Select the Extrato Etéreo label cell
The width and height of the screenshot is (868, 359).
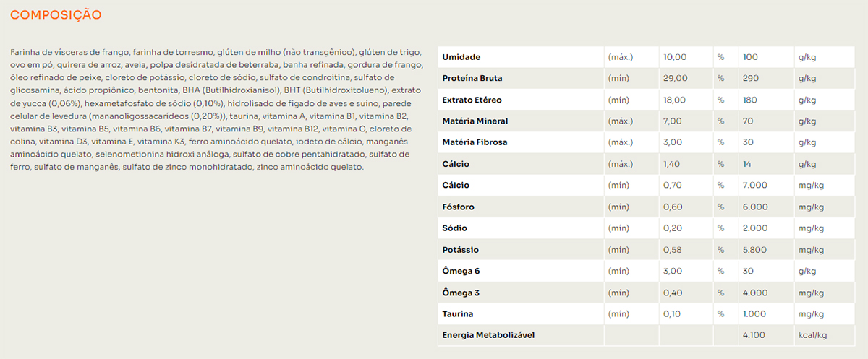point(472,100)
